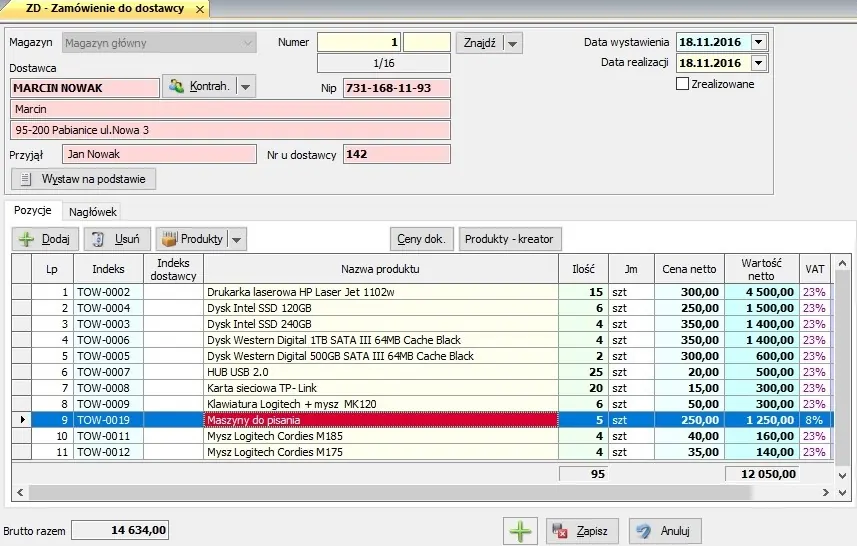The height and width of the screenshot is (546, 857).
Task: Select row HUB USB 2.0
Action: click(422, 372)
